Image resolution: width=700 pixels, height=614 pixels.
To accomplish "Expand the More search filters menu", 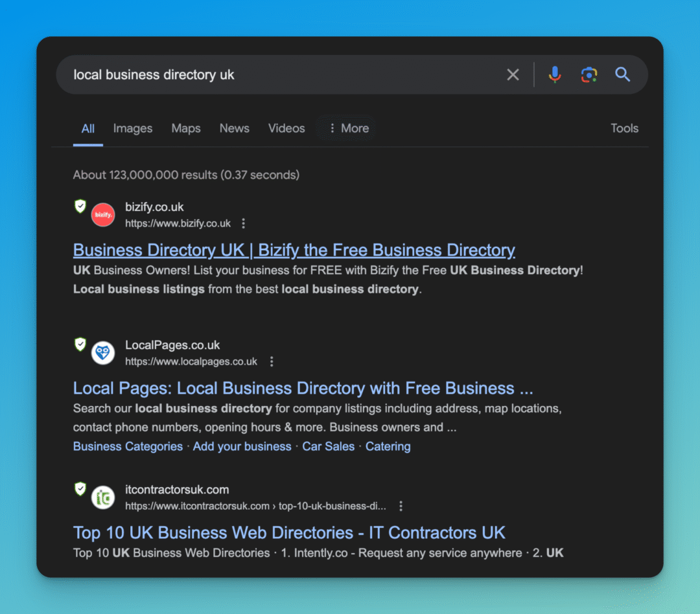I will click(349, 128).
